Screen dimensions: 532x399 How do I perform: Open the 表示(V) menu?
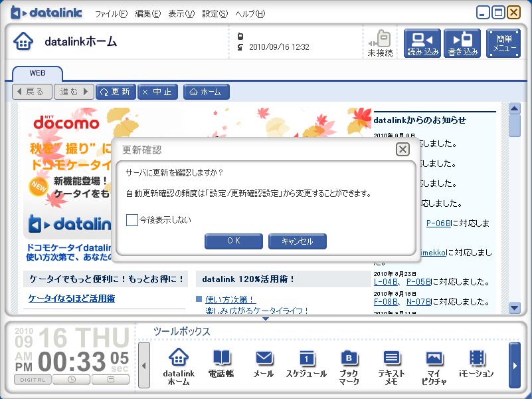pyautogui.click(x=181, y=14)
